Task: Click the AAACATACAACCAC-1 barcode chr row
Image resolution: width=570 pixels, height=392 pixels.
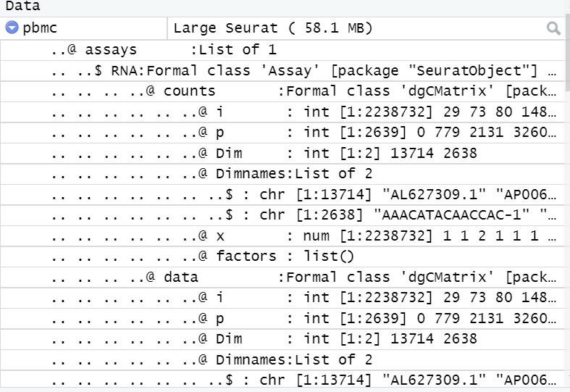Action: 282,215
